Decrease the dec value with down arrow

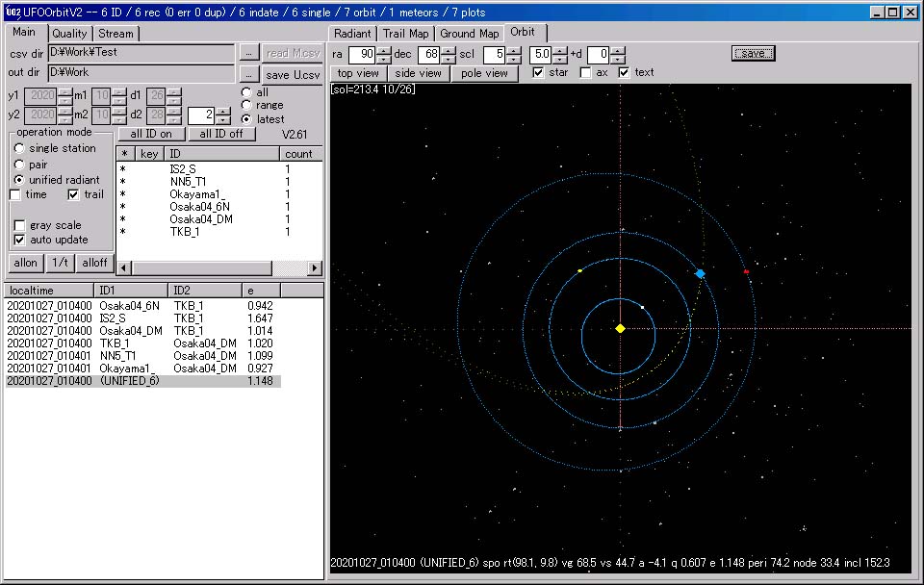click(449, 59)
